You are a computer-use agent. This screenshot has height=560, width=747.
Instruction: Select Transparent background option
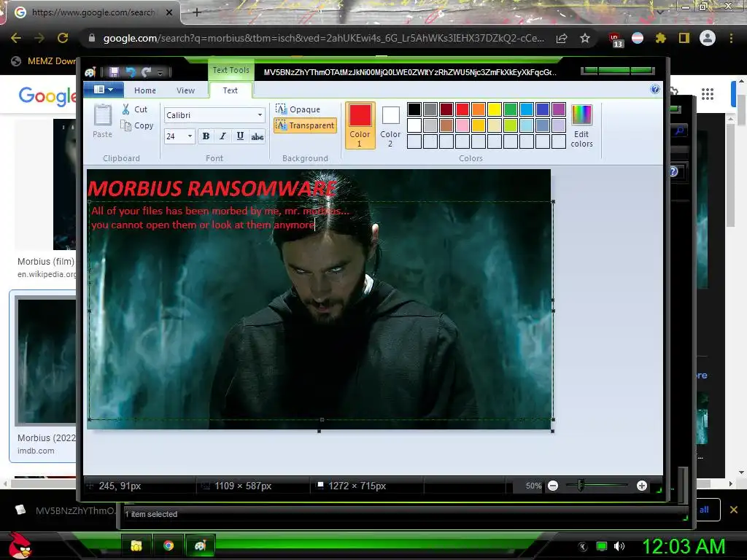(306, 125)
